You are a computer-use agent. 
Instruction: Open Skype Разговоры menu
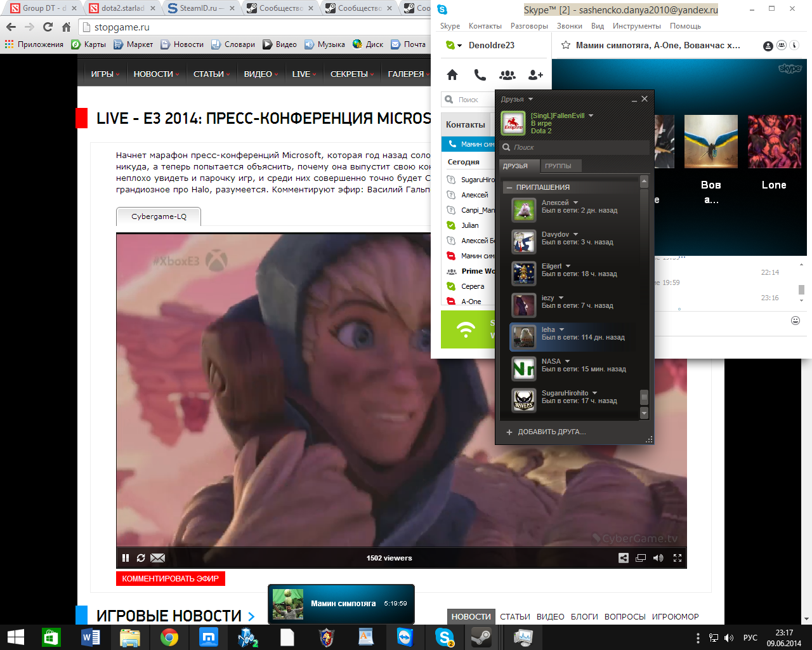pyautogui.click(x=529, y=26)
